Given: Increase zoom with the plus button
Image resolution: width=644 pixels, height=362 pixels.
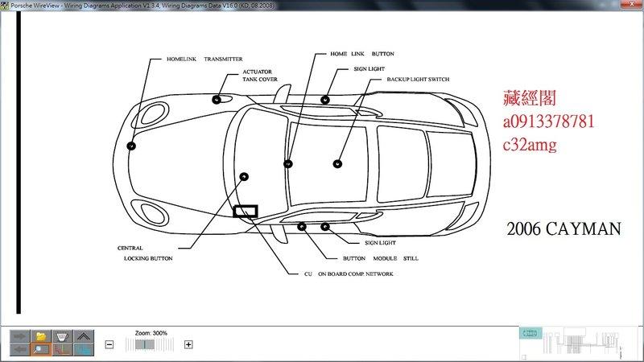Looking at the screenshot, I should click(188, 344).
